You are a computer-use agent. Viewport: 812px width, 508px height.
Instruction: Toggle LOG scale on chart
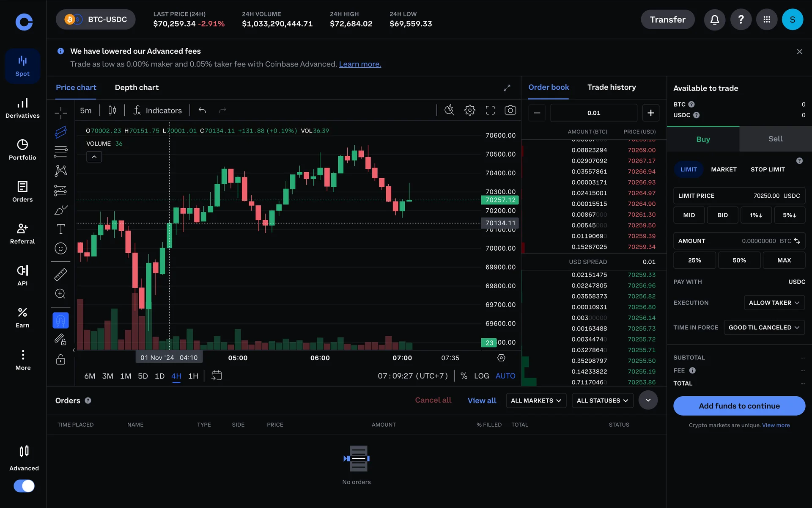tap(481, 376)
